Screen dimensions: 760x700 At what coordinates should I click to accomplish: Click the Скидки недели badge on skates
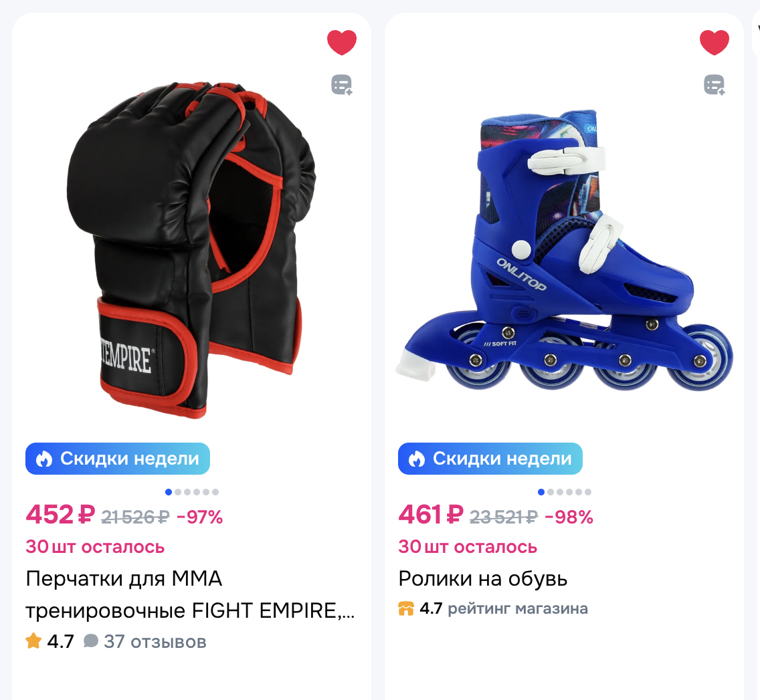490,459
